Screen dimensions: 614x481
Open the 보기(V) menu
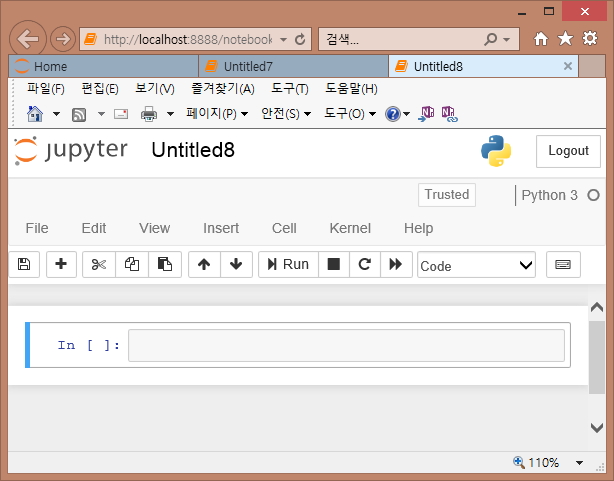155,89
